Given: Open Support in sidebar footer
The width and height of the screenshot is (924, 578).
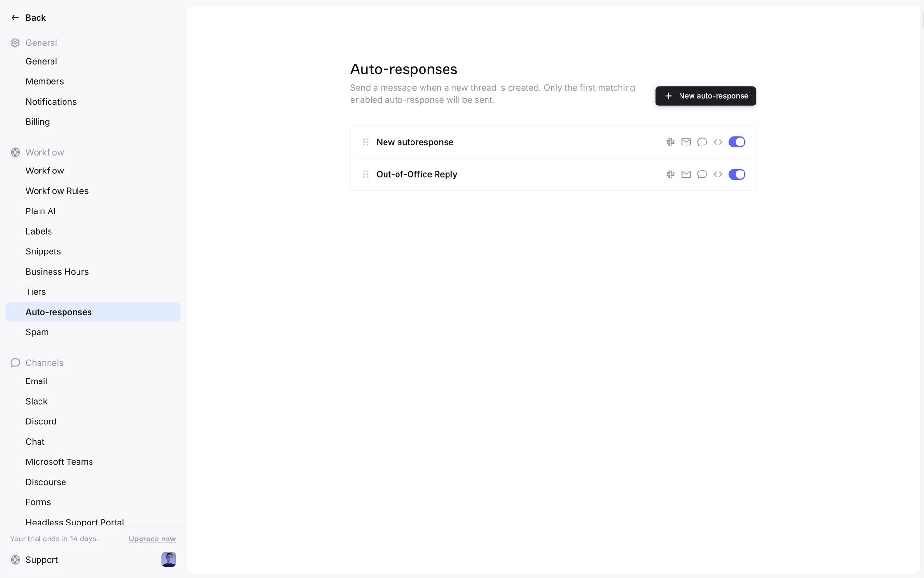Looking at the screenshot, I should point(41,560).
